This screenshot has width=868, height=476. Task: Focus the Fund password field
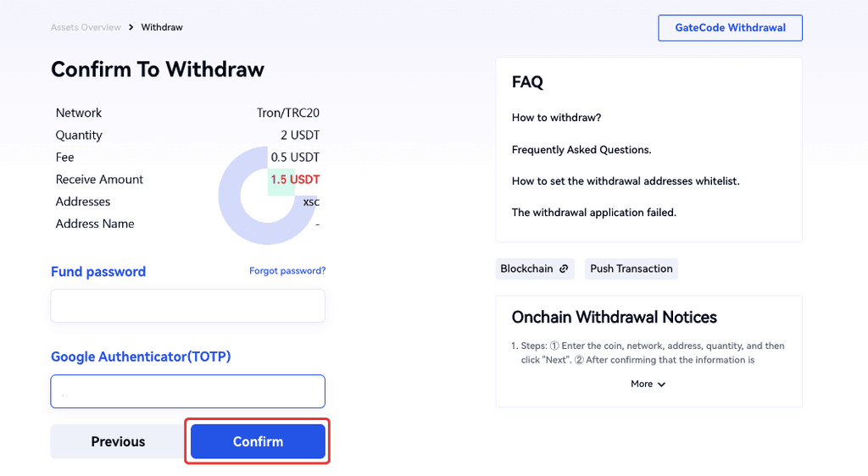tap(187, 306)
